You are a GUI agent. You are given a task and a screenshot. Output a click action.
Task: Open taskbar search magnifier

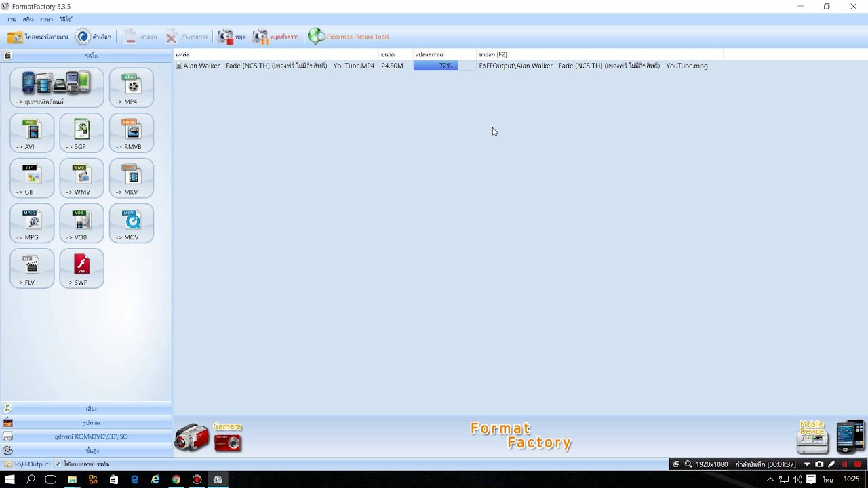click(31, 479)
